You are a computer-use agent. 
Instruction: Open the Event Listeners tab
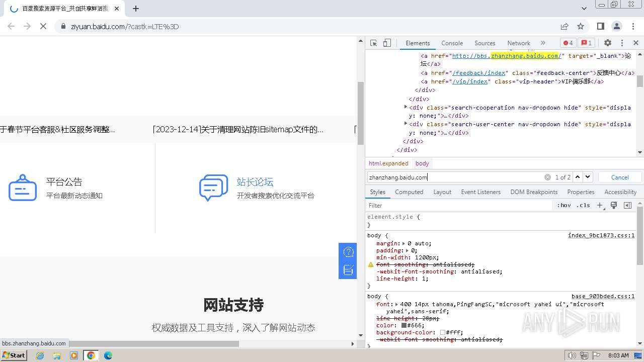tap(480, 192)
